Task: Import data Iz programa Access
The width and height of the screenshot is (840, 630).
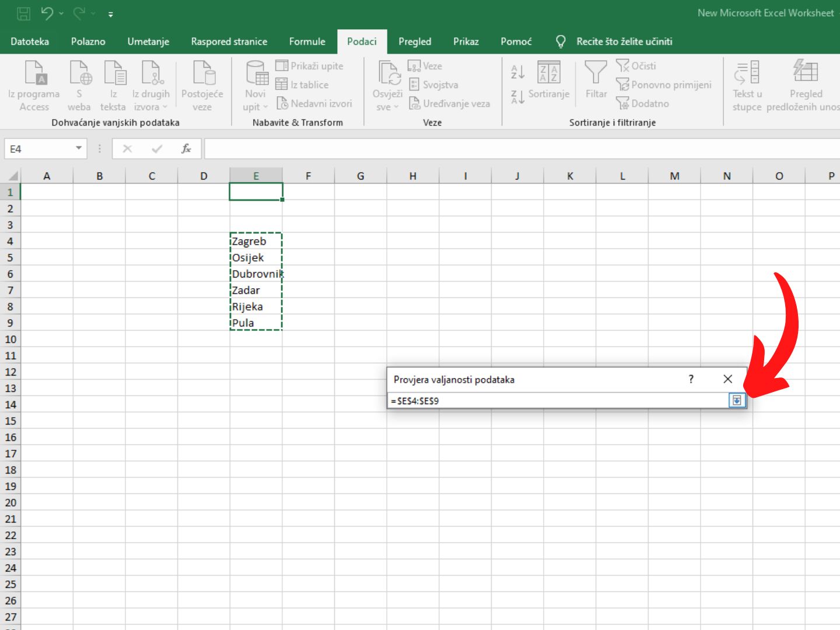Action: click(x=34, y=86)
